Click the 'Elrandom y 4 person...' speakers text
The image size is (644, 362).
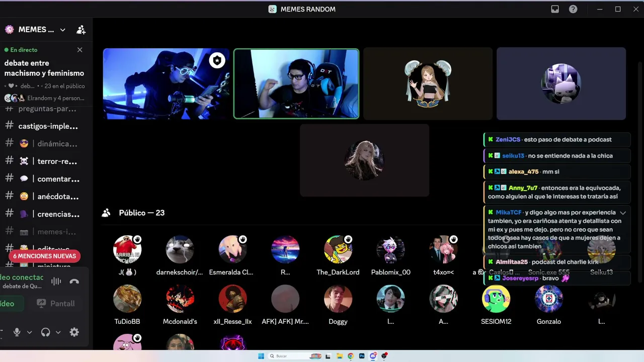tap(56, 98)
